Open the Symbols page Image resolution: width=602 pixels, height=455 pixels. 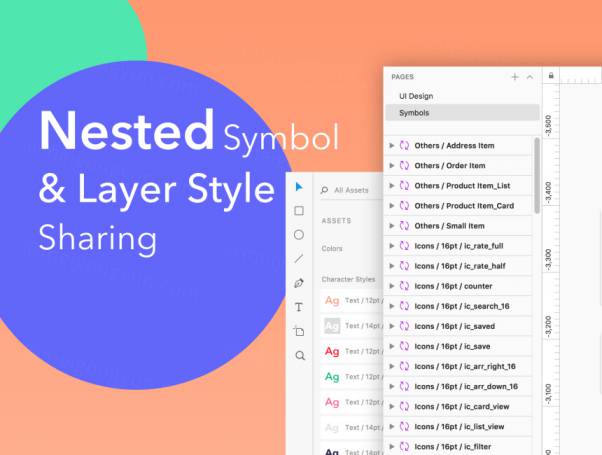click(x=415, y=113)
